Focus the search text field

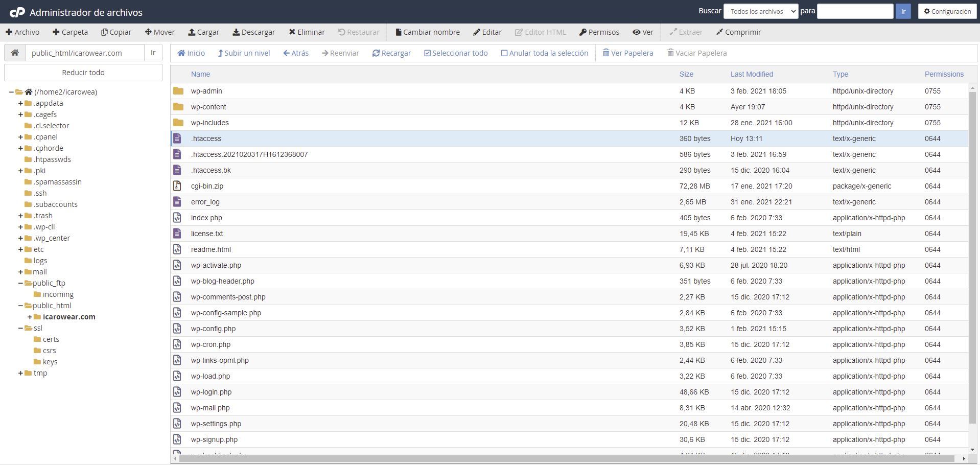point(855,11)
